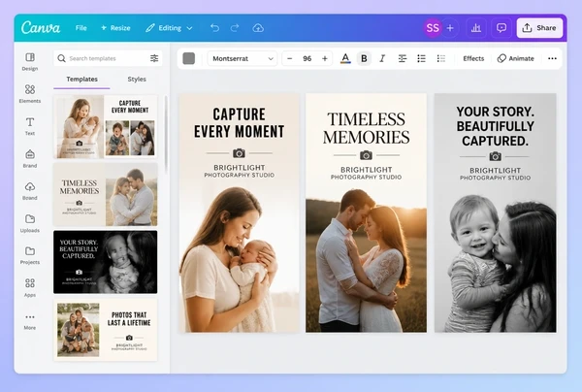
Task: Select the Text tool in sidebar
Action: [30, 126]
